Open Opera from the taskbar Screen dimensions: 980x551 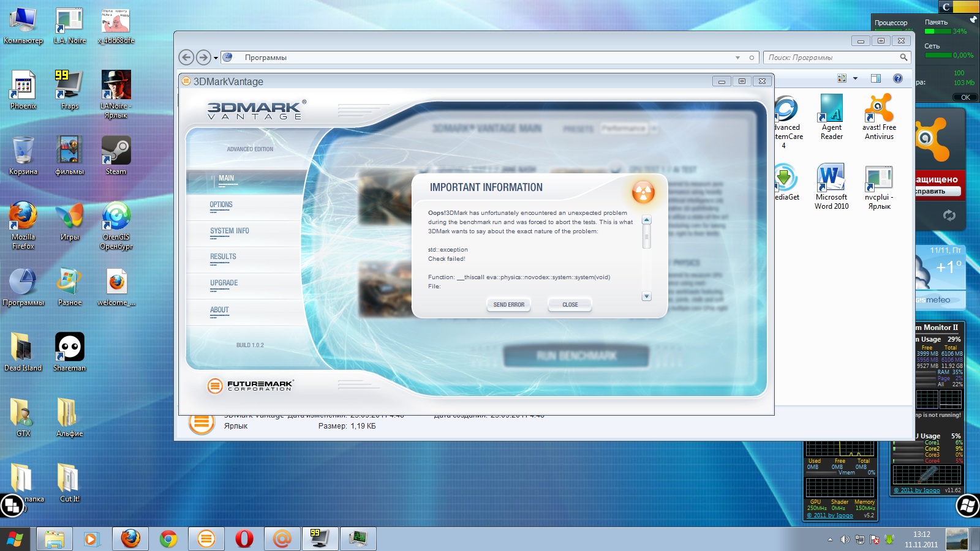[x=244, y=539]
